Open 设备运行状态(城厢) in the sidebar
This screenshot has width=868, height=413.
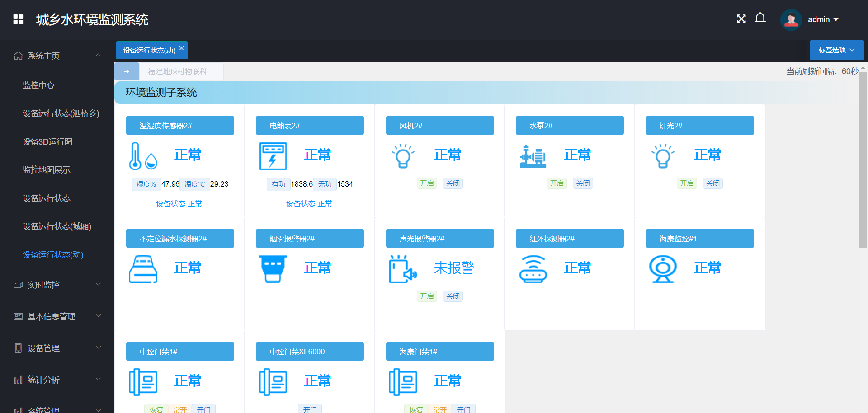[57, 226]
